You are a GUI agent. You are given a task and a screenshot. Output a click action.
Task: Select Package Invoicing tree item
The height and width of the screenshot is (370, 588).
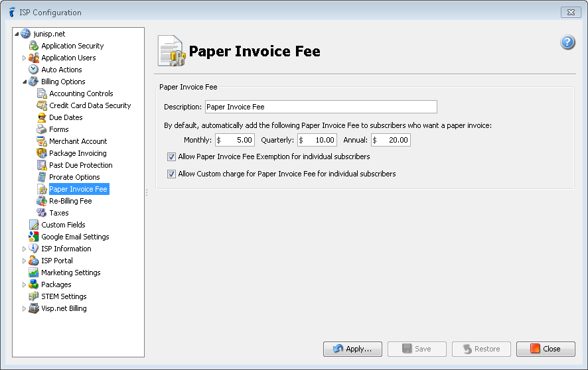[x=78, y=153]
